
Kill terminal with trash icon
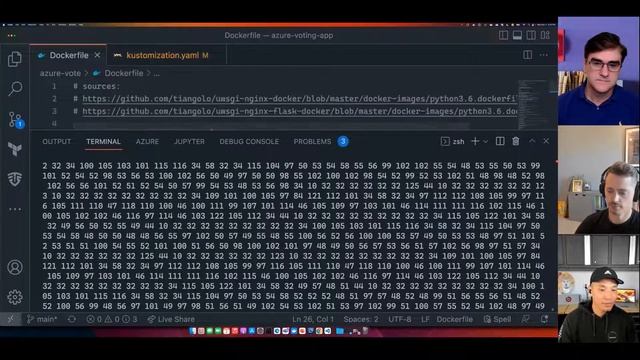[516, 141]
